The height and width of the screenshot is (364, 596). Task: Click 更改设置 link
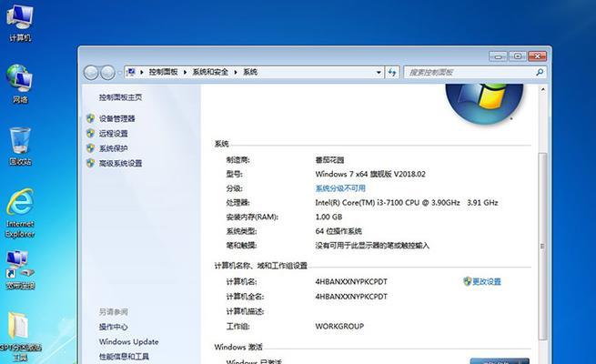click(487, 281)
